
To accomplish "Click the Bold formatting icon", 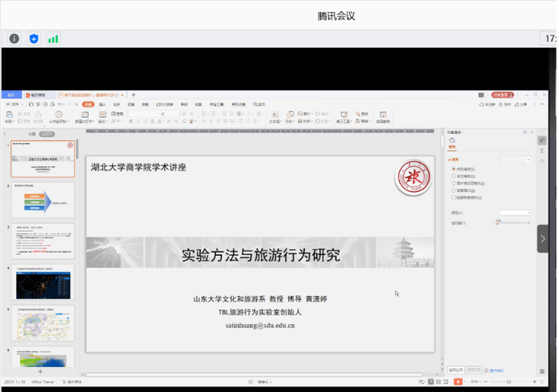I will (x=130, y=122).
